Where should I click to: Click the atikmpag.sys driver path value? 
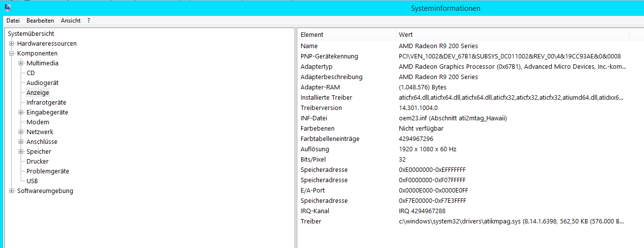pos(511,221)
